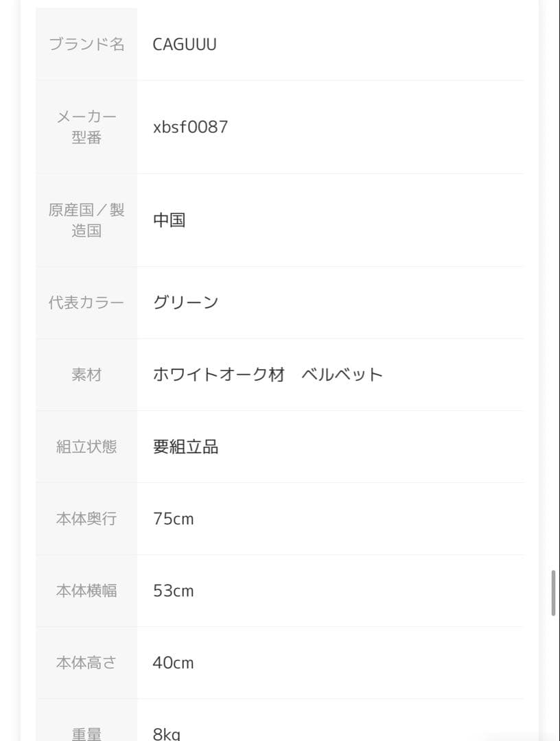The image size is (560, 741).
Task: Click the 本体横幅 label cell
Action: tap(86, 591)
